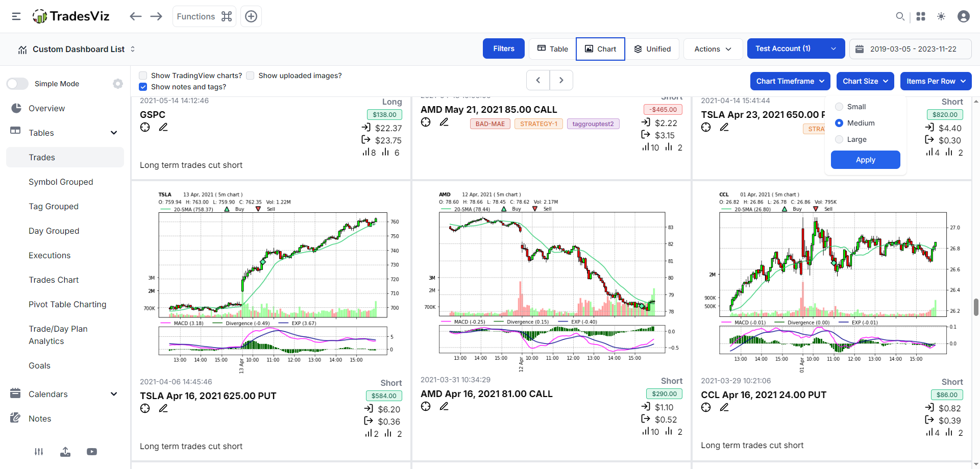Toggle Simple Mode switch

[17, 84]
